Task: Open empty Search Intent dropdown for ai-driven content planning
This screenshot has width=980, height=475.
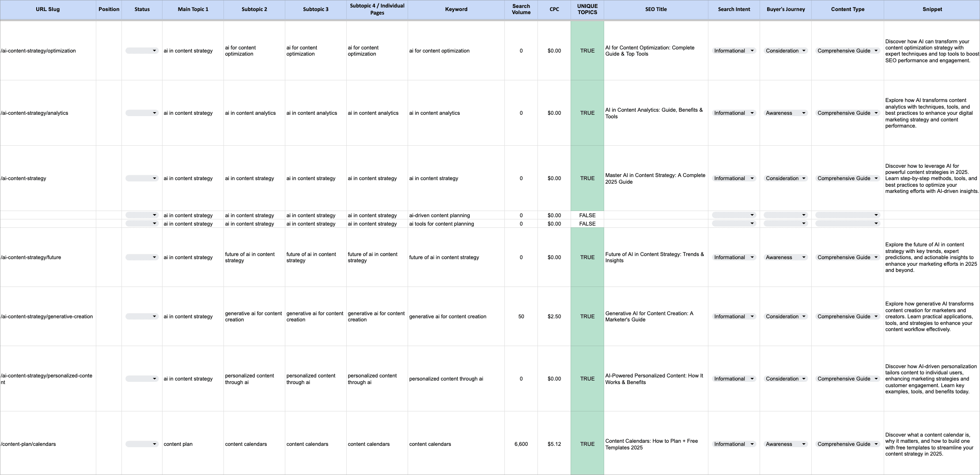Action: click(734, 215)
